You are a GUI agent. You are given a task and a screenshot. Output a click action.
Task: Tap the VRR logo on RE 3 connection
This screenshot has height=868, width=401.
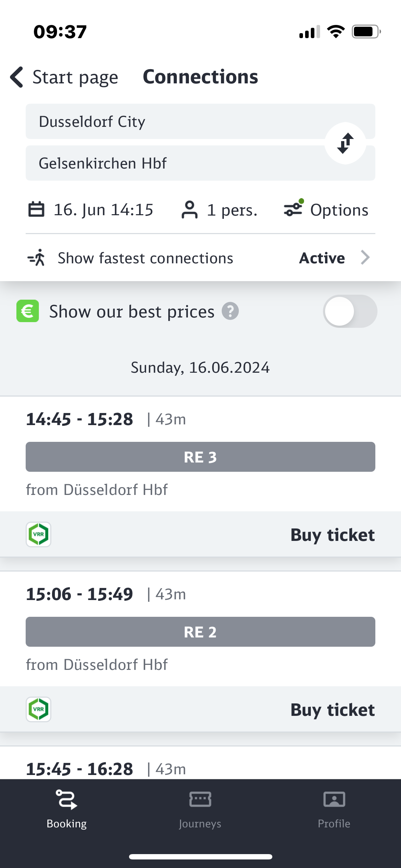[38, 534]
